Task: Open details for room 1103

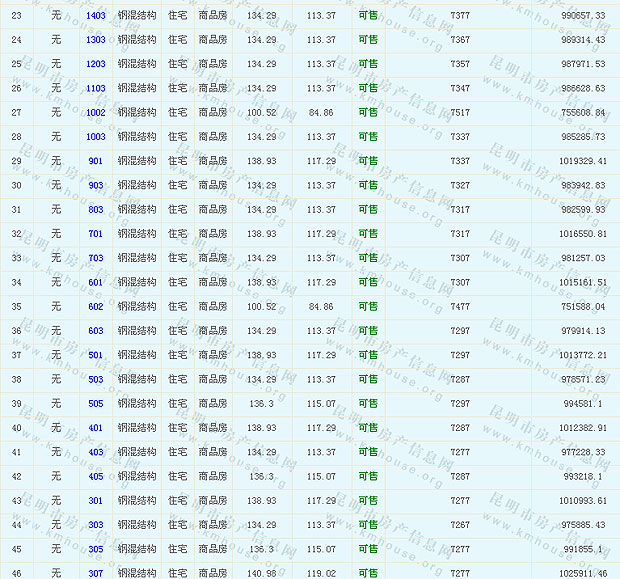Action: (96, 88)
